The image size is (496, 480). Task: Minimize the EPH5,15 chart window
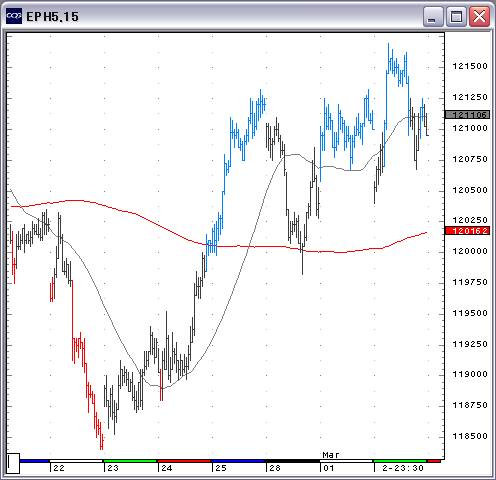[x=433, y=17]
